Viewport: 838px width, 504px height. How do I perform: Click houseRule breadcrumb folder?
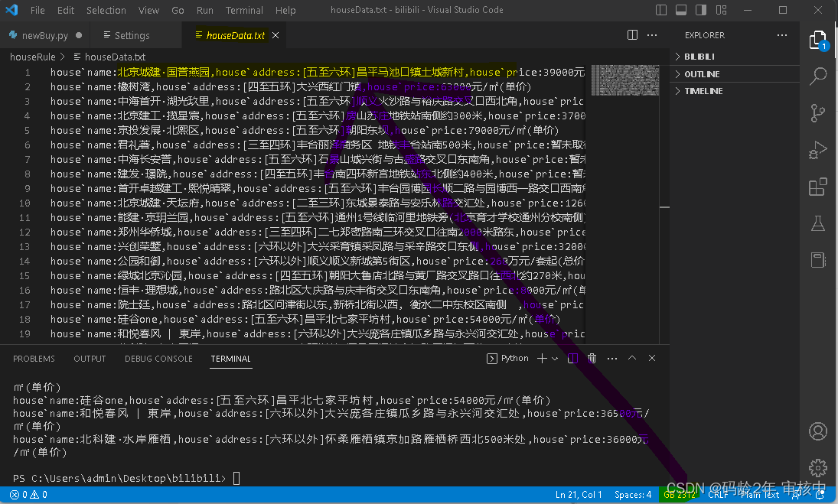(x=33, y=57)
